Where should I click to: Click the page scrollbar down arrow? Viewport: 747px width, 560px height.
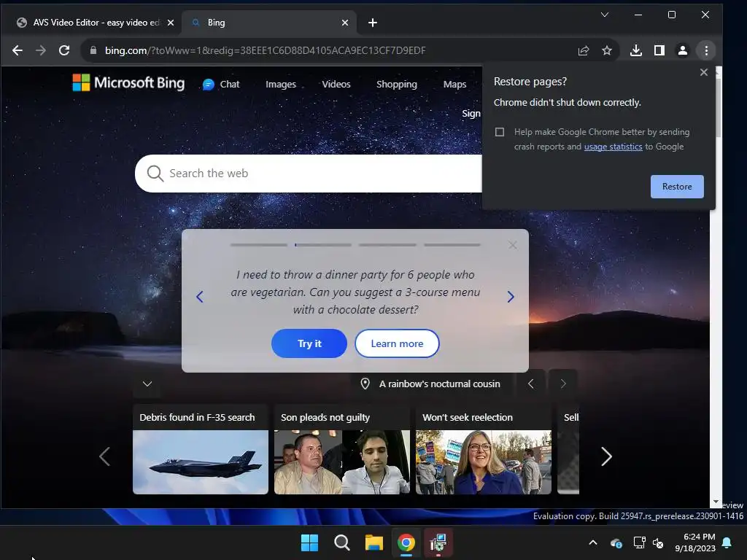pyautogui.click(x=716, y=502)
